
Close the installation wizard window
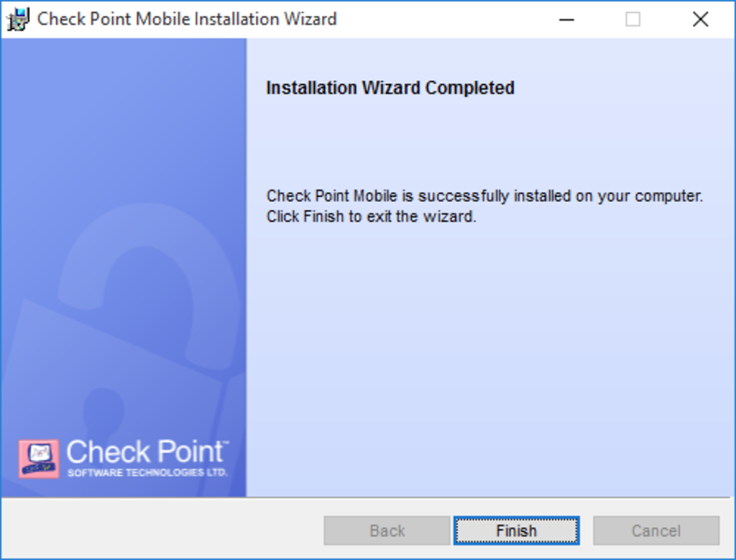(701, 20)
